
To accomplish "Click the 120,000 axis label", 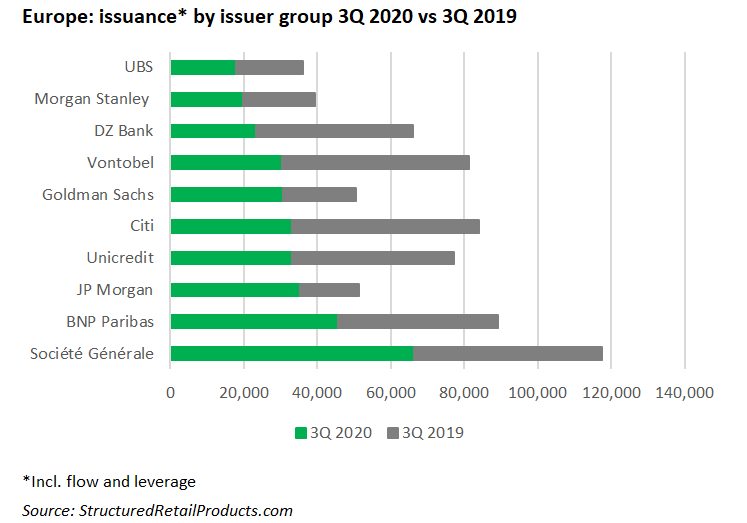I will click(612, 393).
